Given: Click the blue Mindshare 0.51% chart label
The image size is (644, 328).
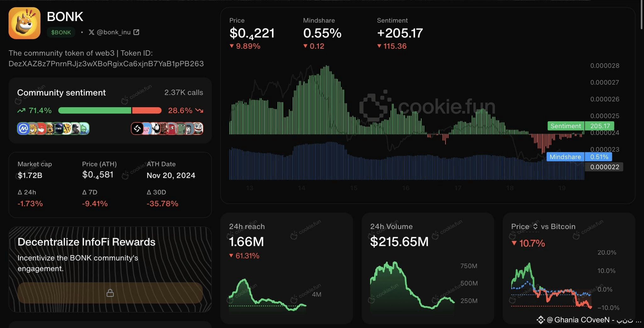Looking at the screenshot, I should pos(579,157).
